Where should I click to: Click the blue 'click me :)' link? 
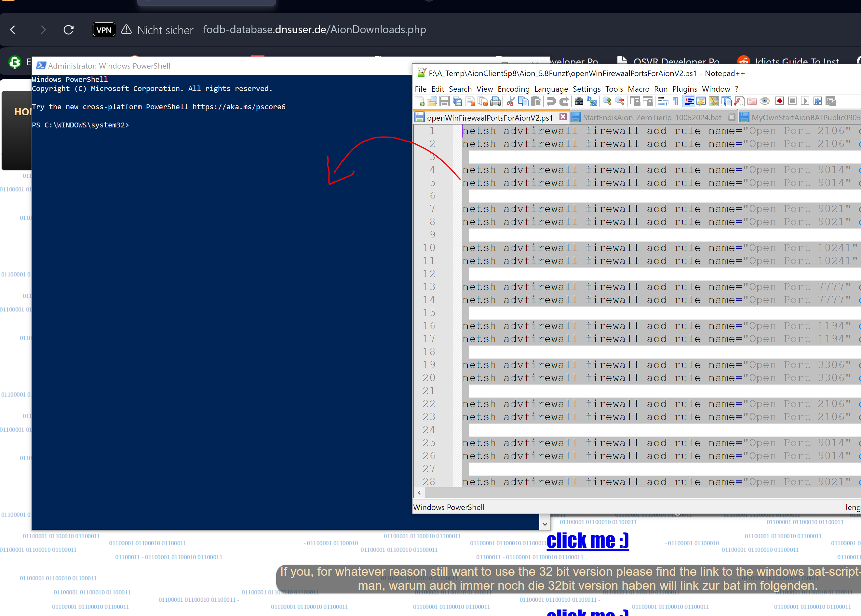point(587,541)
